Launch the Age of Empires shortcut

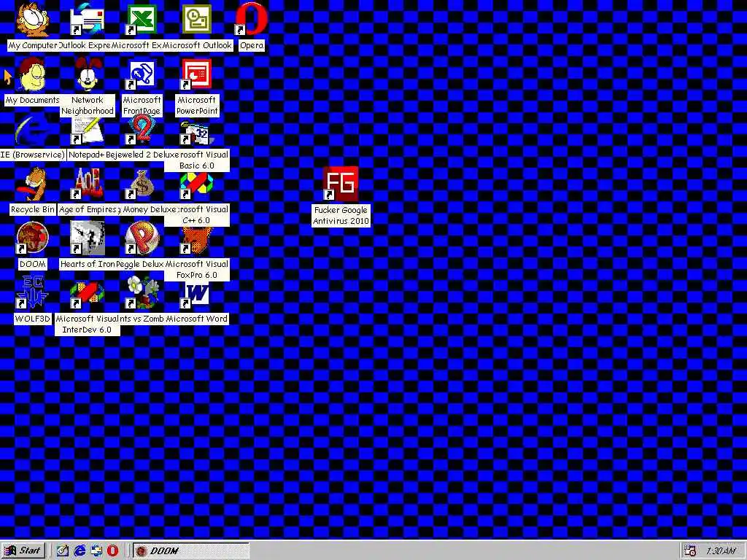coord(87,184)
